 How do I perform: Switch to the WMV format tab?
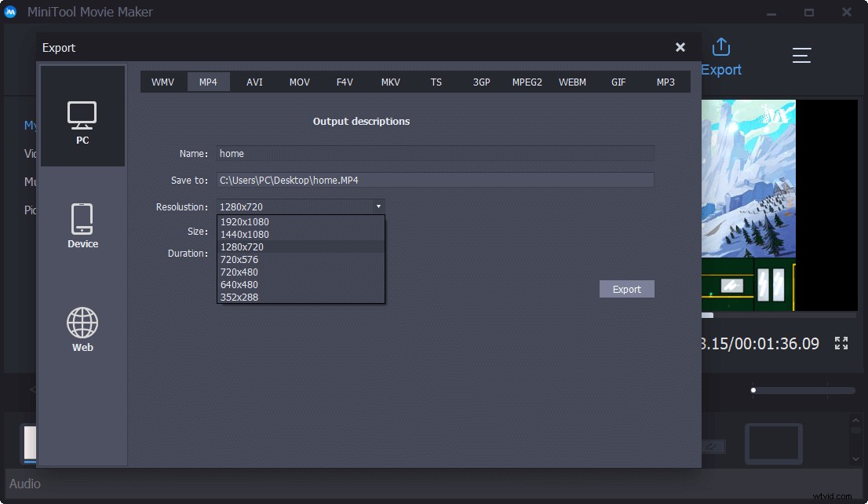[x=162, y=81]
